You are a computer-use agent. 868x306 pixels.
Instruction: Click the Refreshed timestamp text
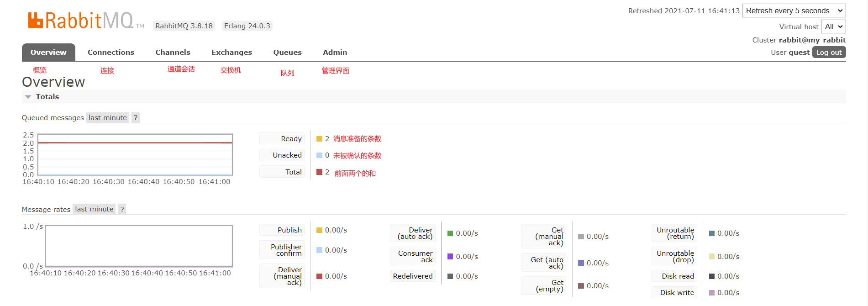point(684,11)
